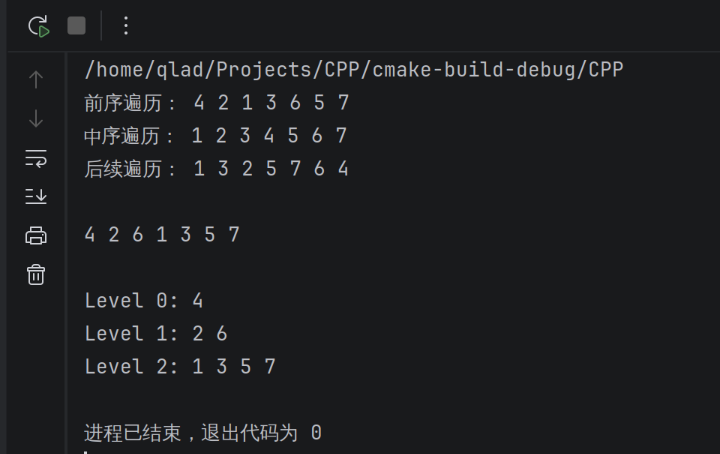Clear all console output with trash icon
This screenshot has height=454, width=720.
(36, 274)
